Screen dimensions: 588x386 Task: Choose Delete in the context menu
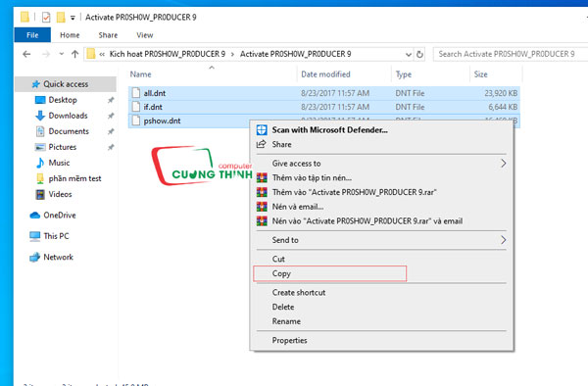click(x=381, y=307)
